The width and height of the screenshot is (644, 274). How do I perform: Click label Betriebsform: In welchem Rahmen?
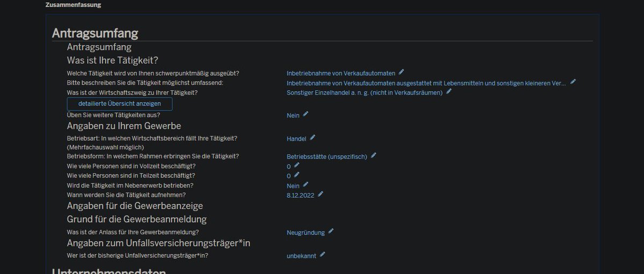153,156
